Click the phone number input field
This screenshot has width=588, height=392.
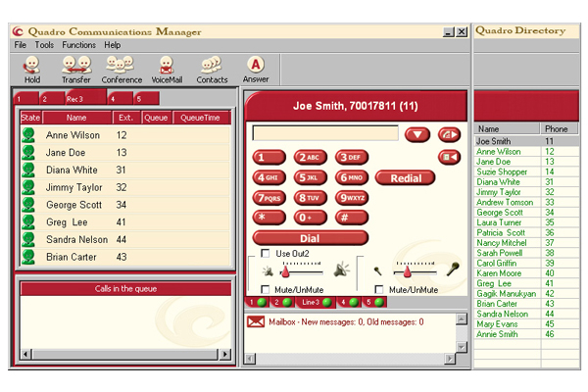(x=325, y=133)
